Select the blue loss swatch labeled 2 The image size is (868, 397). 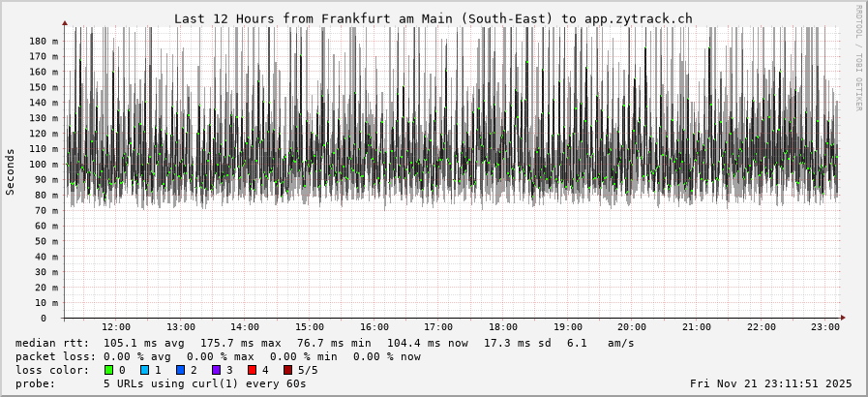pos(181,370)
